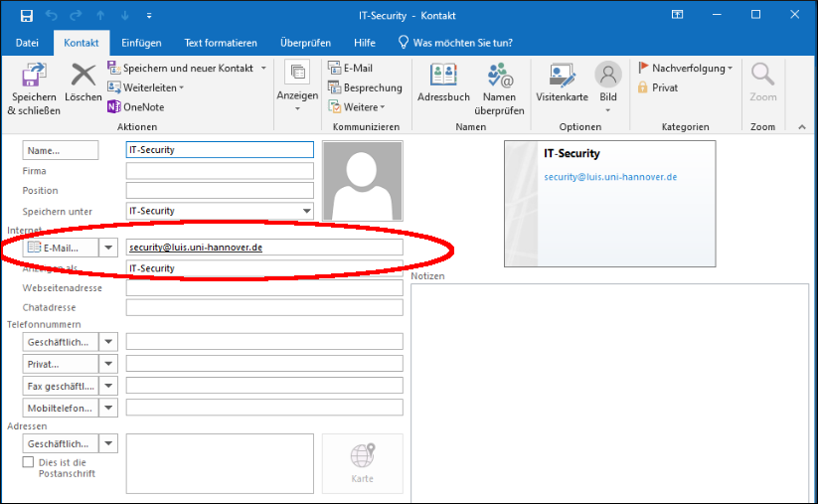The width and height of the screenshot is (818, 504).
Task: Click the Position input field
Action: point(220,191)
